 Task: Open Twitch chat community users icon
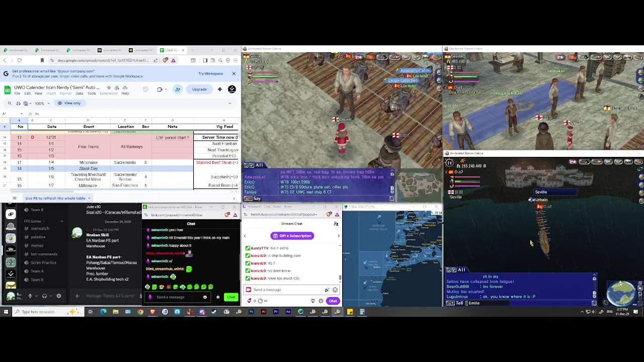click(x=336, y=224)
